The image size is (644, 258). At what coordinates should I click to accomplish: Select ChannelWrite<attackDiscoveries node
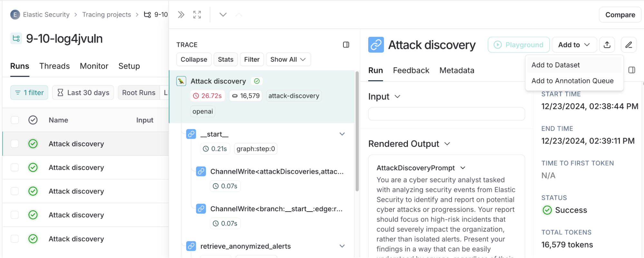[x=277, y=172]
